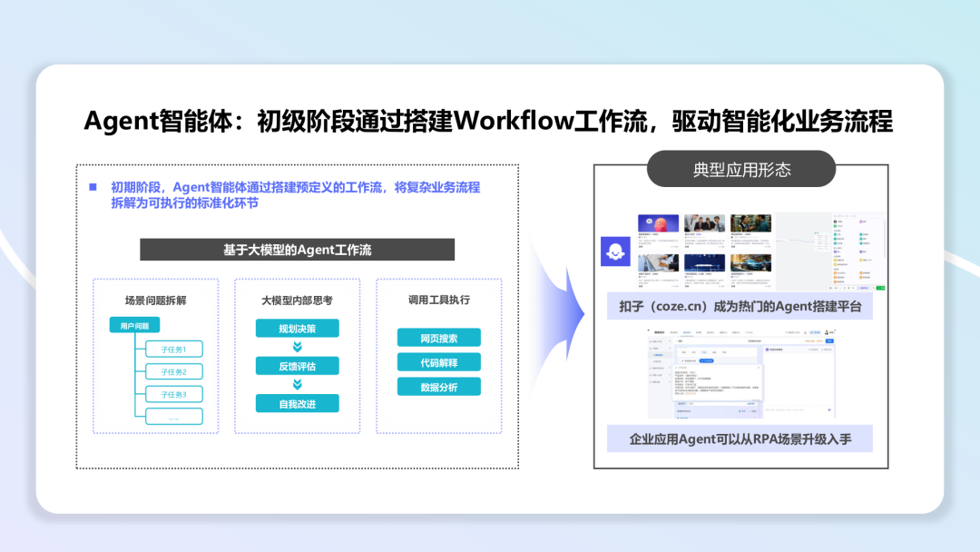The height and width of the screenshot is (552, 980).
Task: Click the 数据分析 tool box
Action: (x=439, y=387)
